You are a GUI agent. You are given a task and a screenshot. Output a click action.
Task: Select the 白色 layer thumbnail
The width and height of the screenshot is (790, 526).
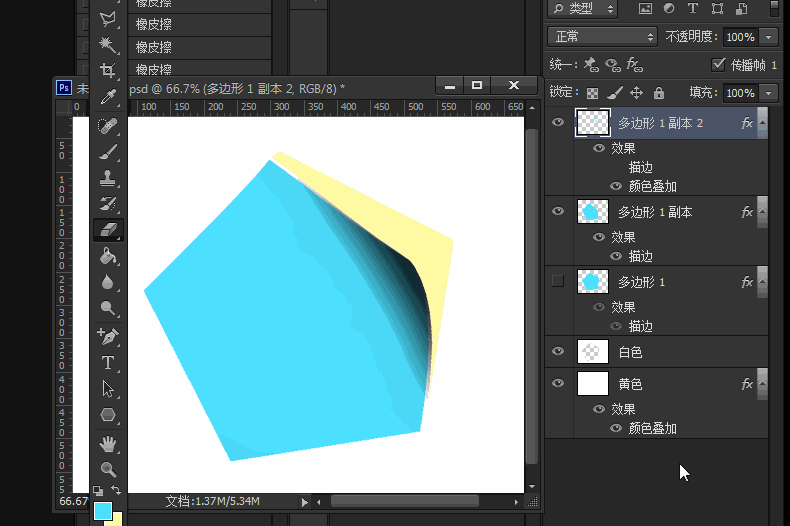click(592, 351)
